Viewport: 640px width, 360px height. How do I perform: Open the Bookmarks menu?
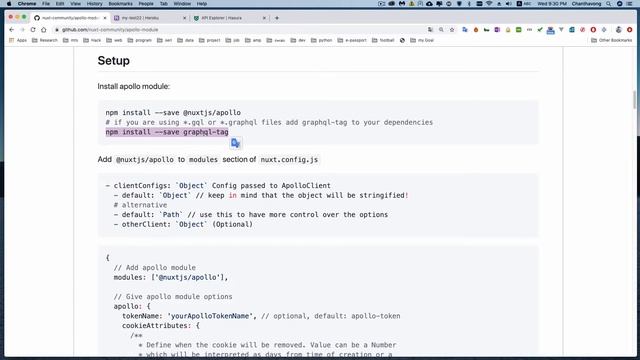(x=120, y=4)
